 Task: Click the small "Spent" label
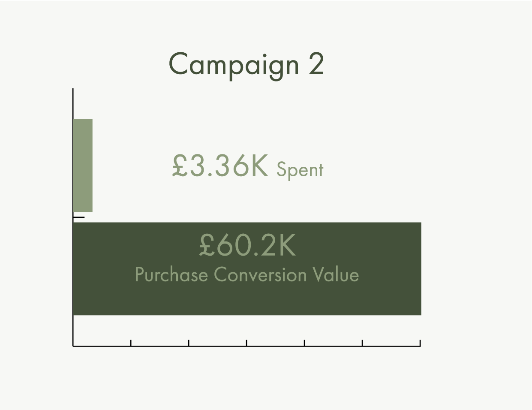pyautogui.click(x=300, y=169)
